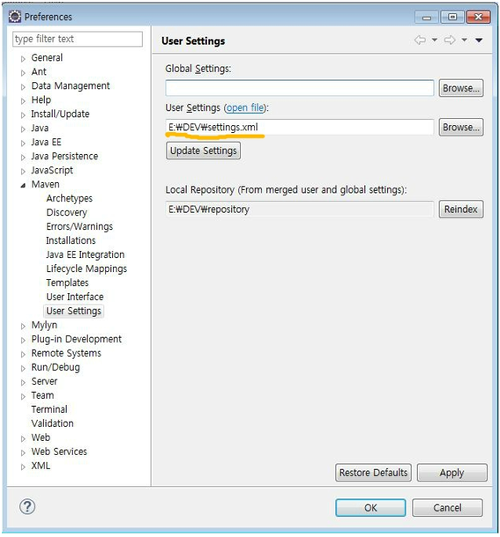Viewport: 500px width, 537px height.
Task: Expand the Remote Systems node
Action: (23, 354)
